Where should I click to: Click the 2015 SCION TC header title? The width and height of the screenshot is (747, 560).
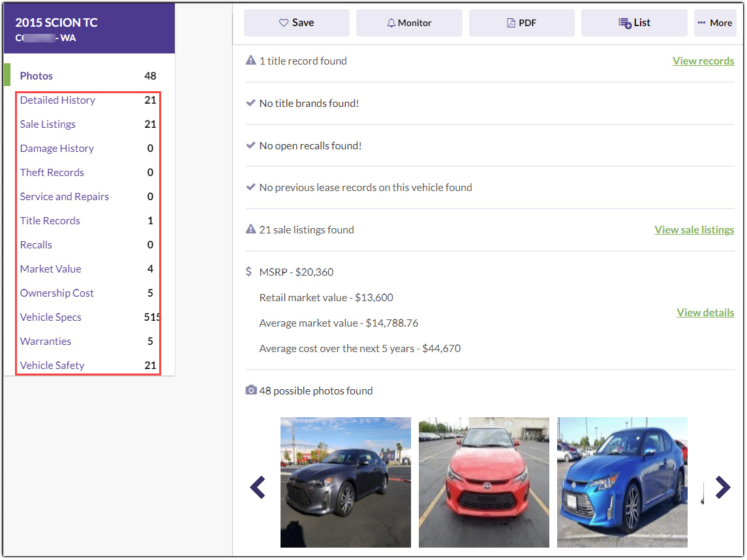tap(56, 22)
